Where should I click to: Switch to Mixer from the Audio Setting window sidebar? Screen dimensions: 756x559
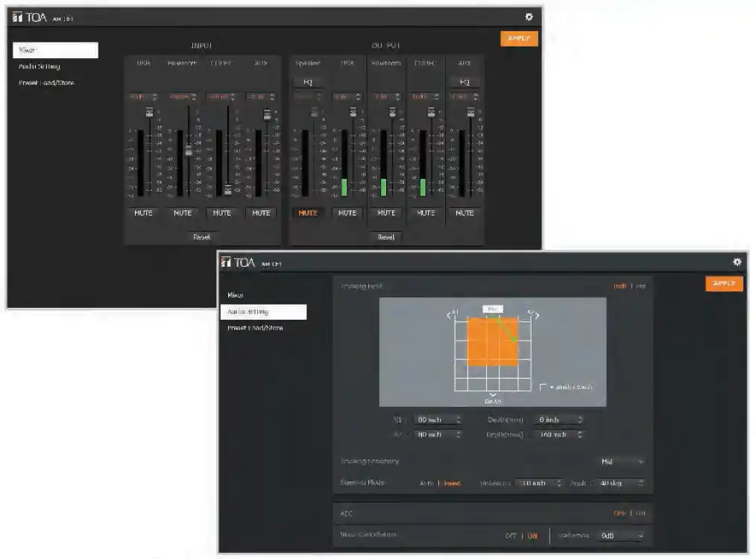coord(236,295)
